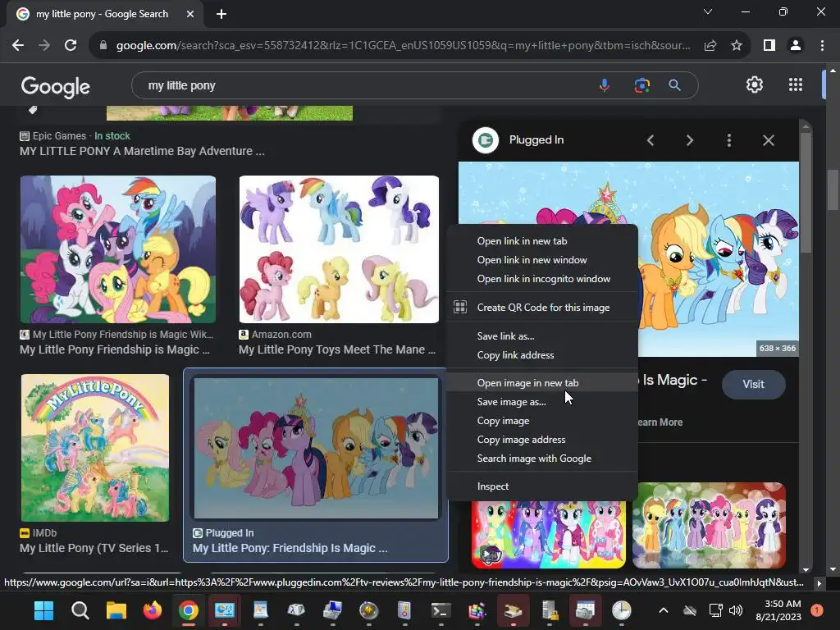This screenshot has width=840, height=630.
Task: Open Windows taskbar Search
Action: tap(80, 610)
